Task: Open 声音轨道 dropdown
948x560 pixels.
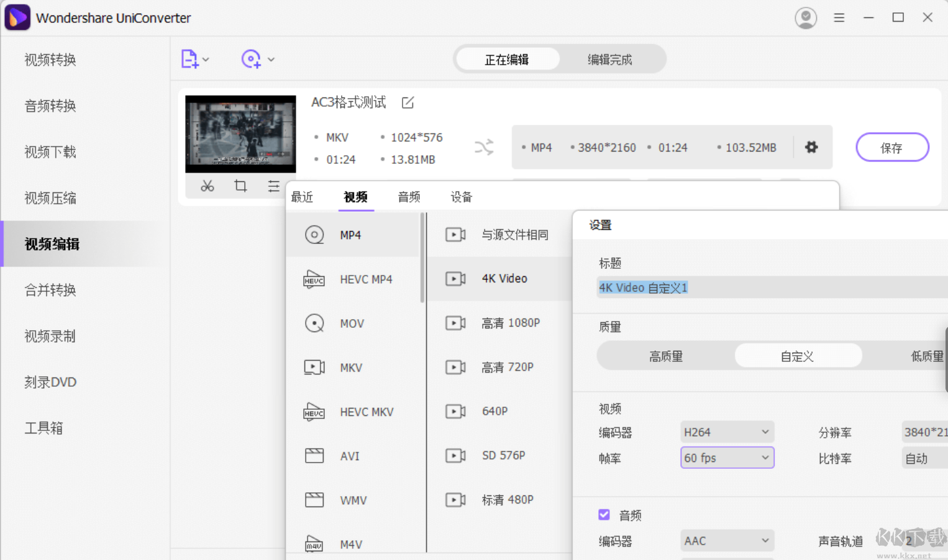Action: (924, 541)
